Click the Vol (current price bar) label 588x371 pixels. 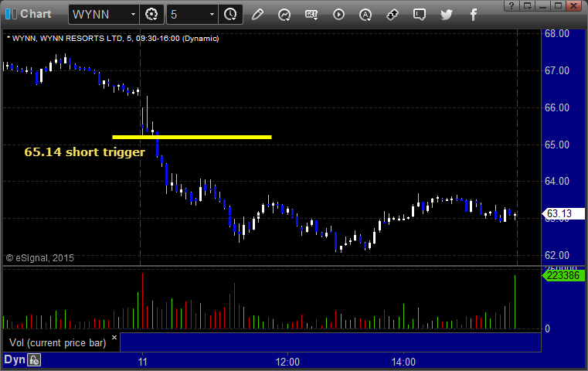click(x=58, y=343)
